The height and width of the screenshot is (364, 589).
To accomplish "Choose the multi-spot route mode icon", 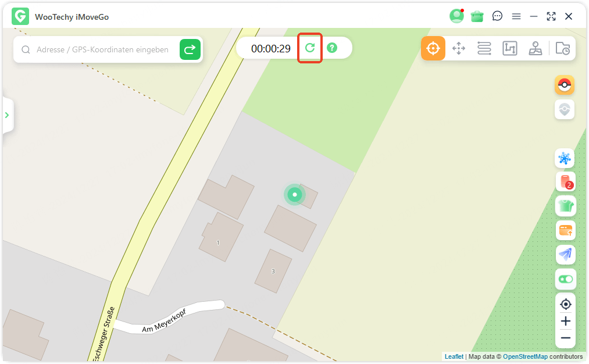I will (x=510, y=48).
